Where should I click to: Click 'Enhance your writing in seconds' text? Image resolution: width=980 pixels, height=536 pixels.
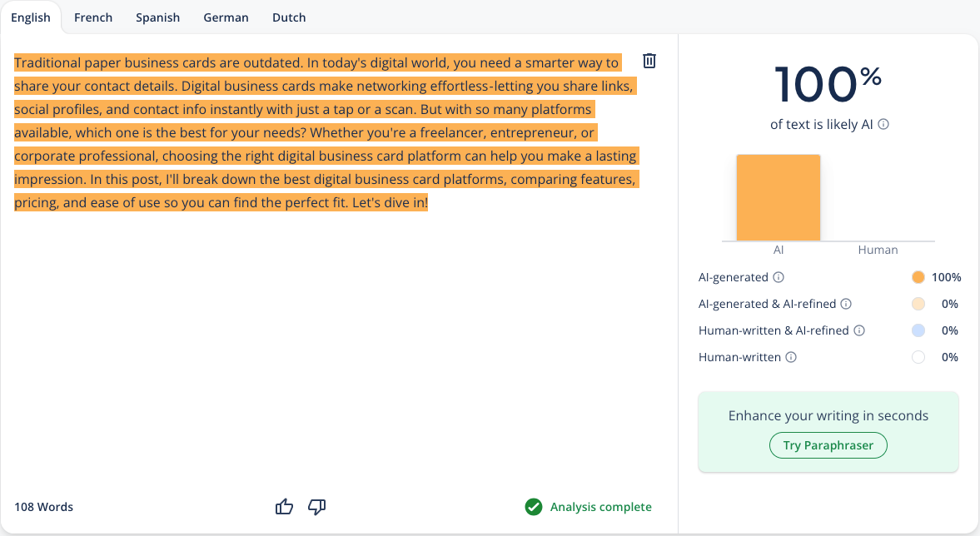point(828,415)
